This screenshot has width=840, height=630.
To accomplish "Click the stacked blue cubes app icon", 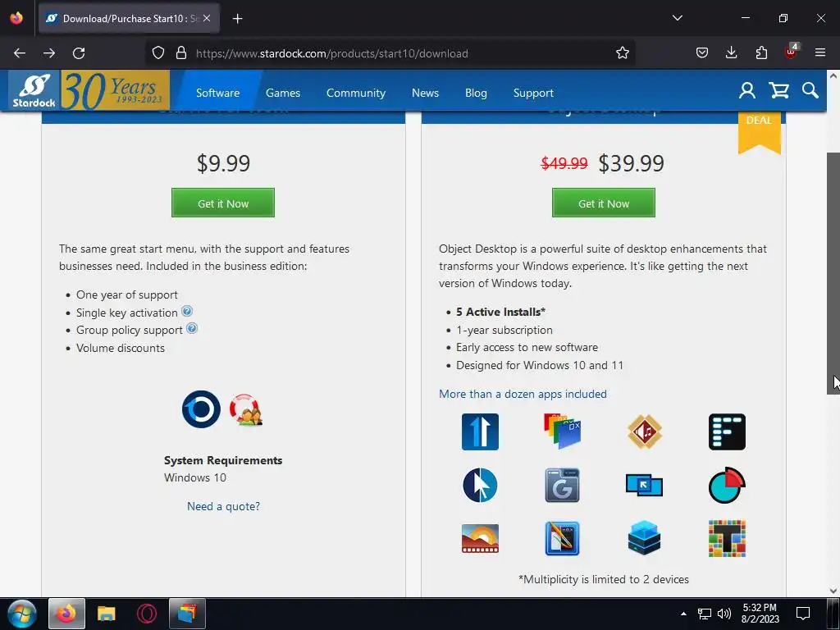I will click(645, 538).
